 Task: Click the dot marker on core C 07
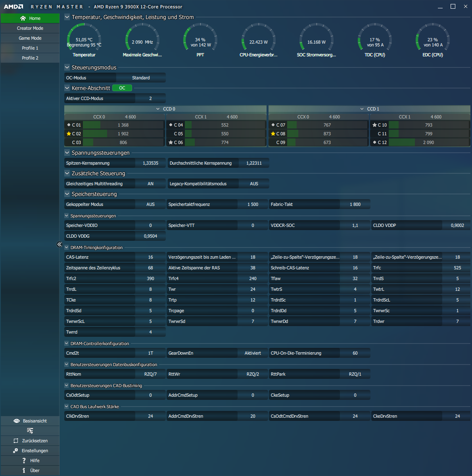pyautogui.click(x=273, y=125)
